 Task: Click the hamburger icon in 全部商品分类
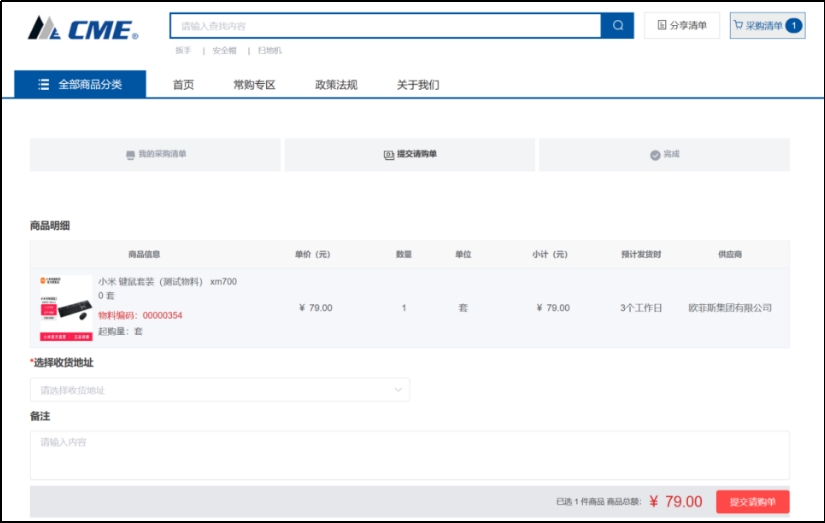pos(43,85)
